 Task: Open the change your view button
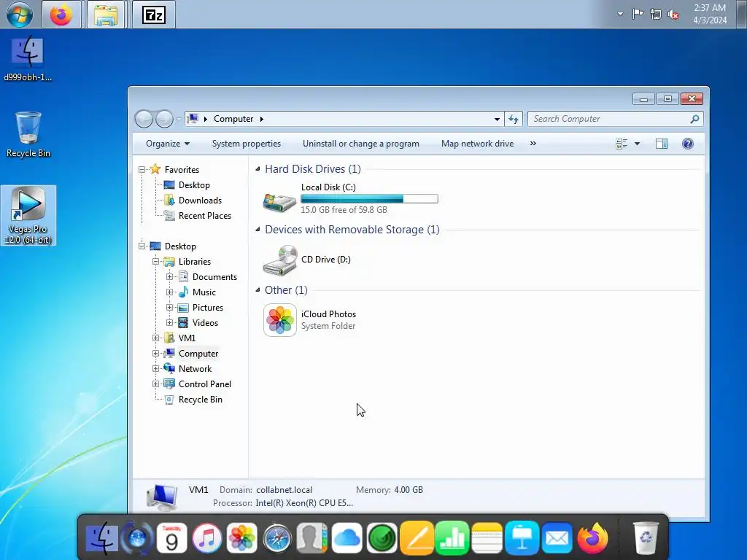pos(622,144)
